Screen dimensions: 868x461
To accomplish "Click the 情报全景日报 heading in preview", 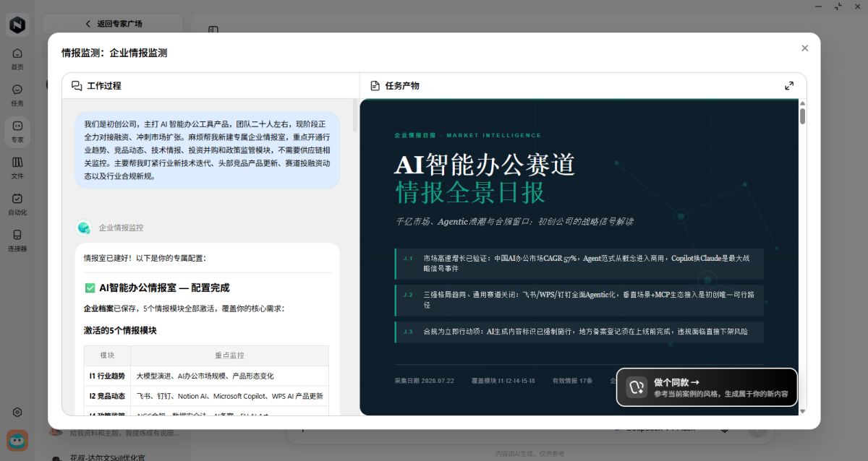I will (x=470, y=193).
